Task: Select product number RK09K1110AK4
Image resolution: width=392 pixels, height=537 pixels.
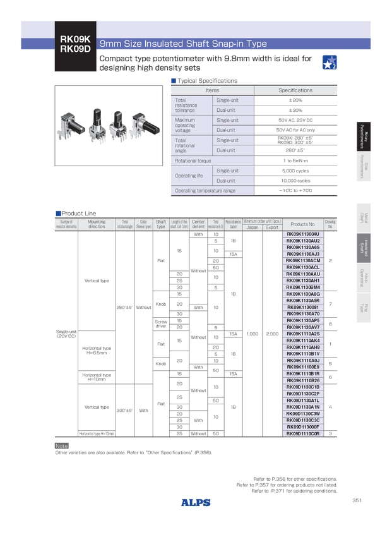Action: point(303,341)
